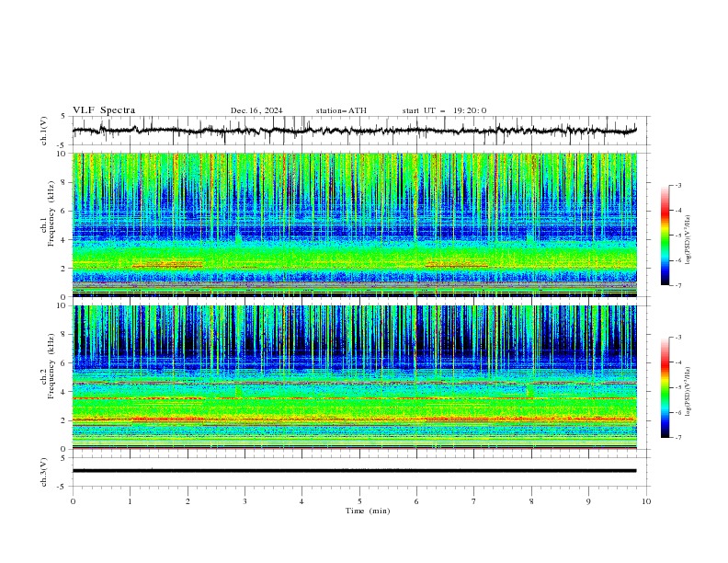728x563 pixels.
Task: Click the "-7" label on lower color bar
Action: click(x=678, y=437)
